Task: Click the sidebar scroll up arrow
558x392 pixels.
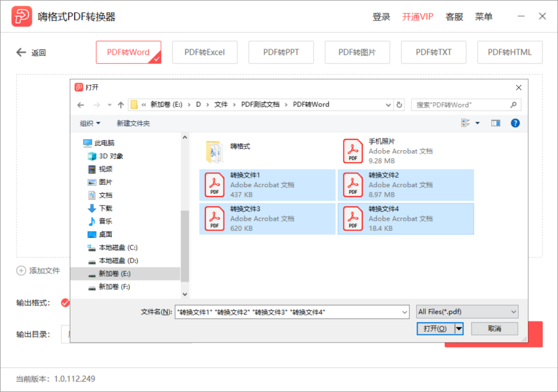Action: pyautogui.click(x=185, y=137)
